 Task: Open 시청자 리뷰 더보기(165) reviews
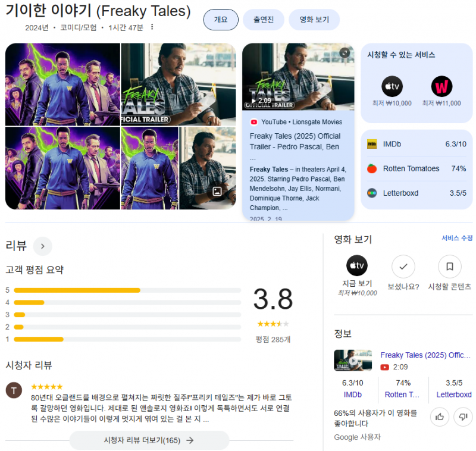pos(149,440)
